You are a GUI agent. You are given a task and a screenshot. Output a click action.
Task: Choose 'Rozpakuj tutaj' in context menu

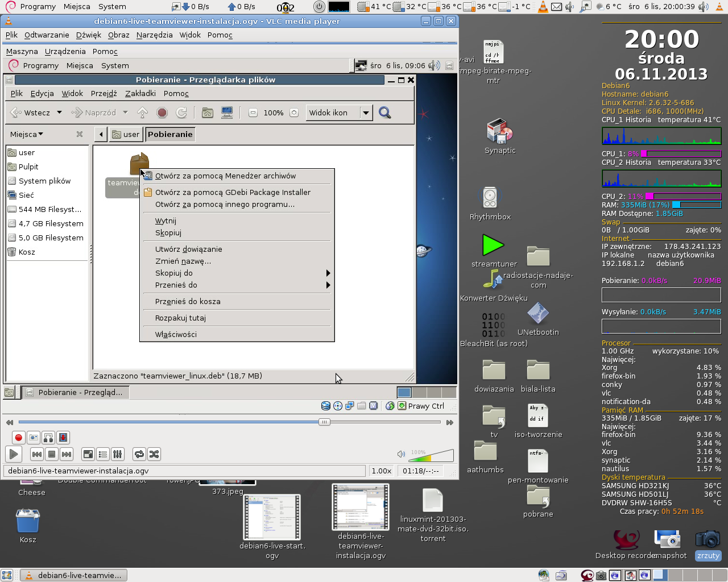click(x=237, y=318)
